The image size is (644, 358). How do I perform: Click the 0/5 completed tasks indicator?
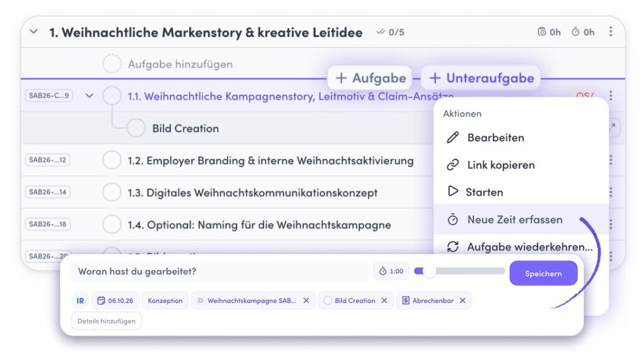(390, 32)
